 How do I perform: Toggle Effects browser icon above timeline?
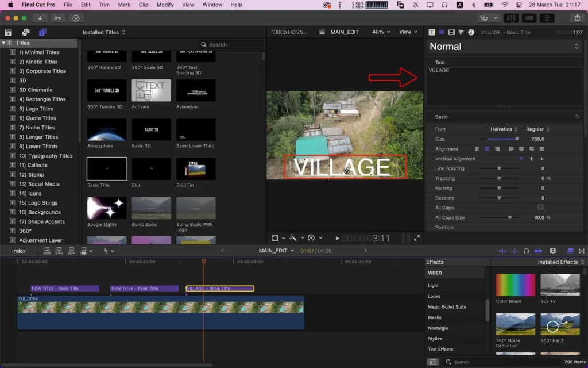(570, 251)
